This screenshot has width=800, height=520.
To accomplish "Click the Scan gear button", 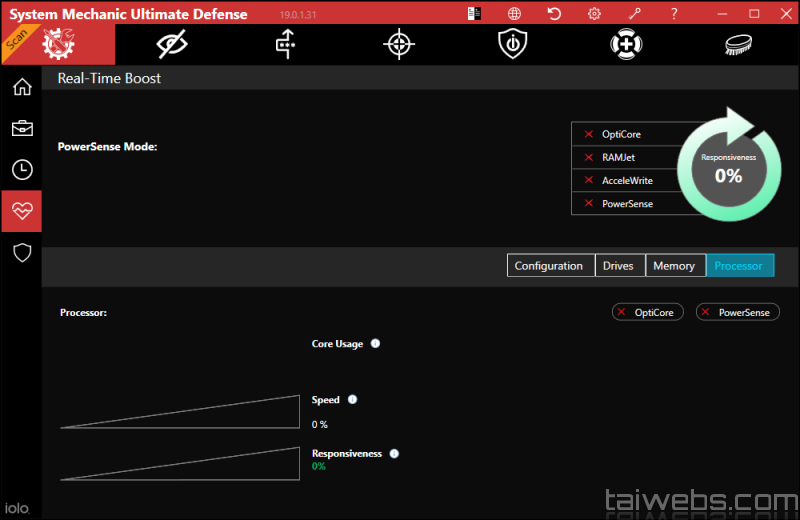I will click(x=58, y=44).
